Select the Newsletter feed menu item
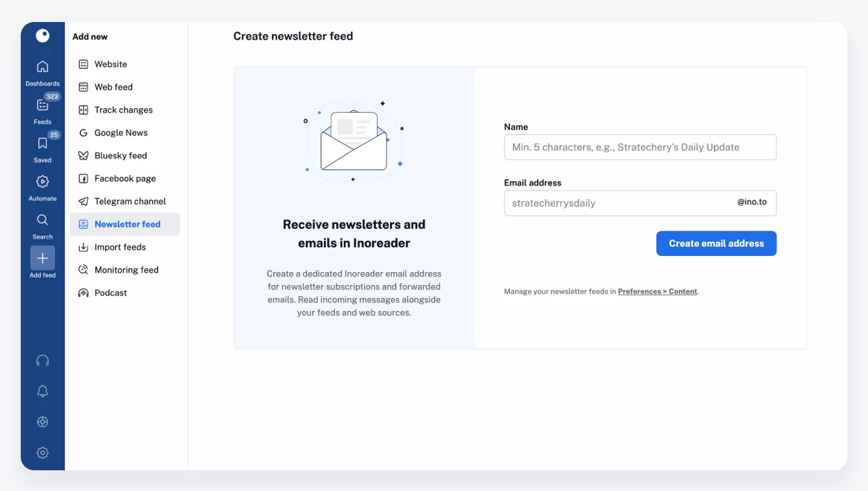This screenshot has width=868, height=491. (x=125, y=224)
